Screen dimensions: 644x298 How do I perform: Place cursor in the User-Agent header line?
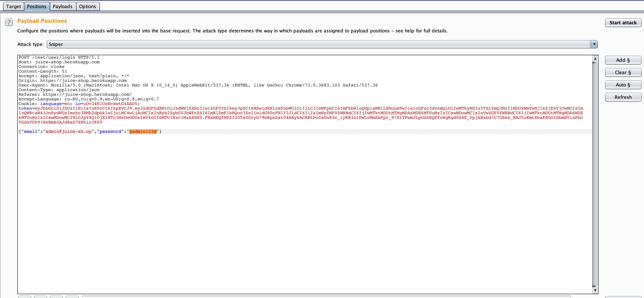point(198,85)
